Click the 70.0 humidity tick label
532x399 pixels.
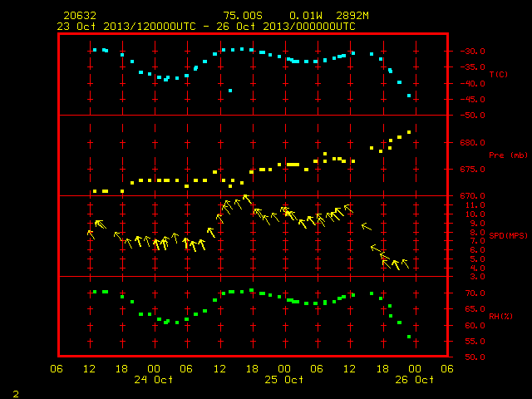(x=475, y=293)
